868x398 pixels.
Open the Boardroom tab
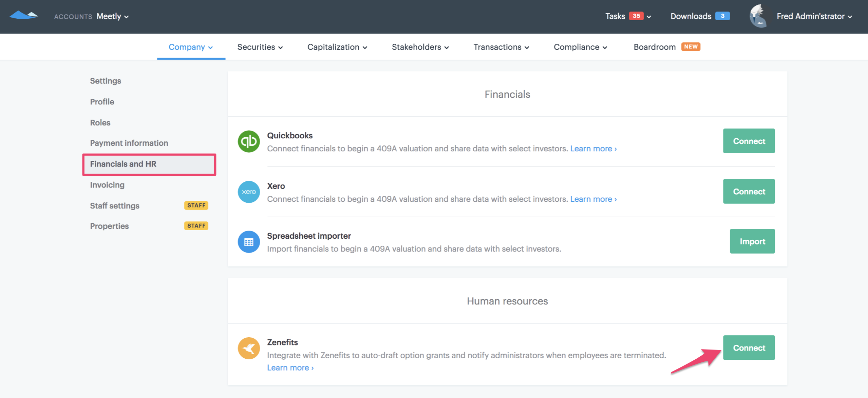655,47
